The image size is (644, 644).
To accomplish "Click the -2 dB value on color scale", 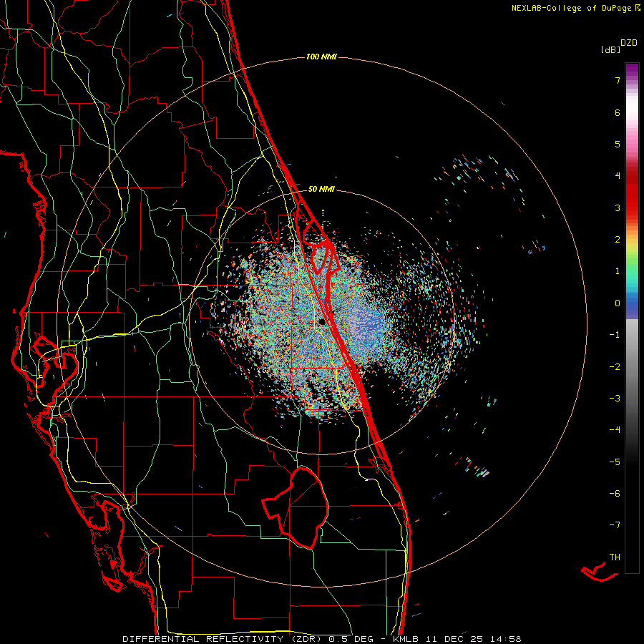I will [x=615, y=366].
